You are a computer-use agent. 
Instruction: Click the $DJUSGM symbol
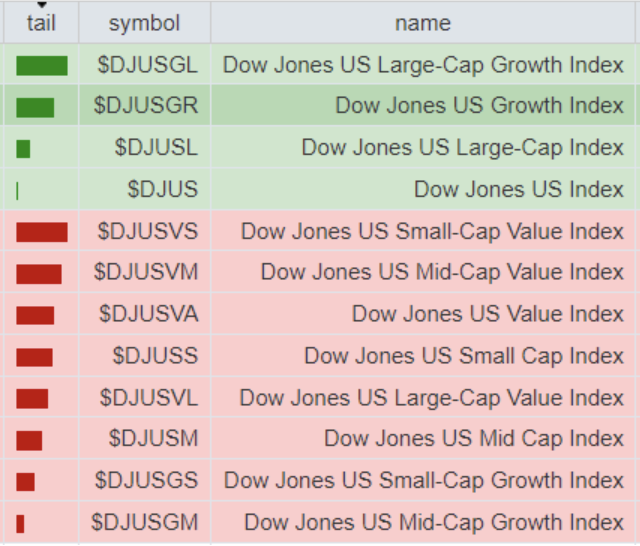[145, 522]
